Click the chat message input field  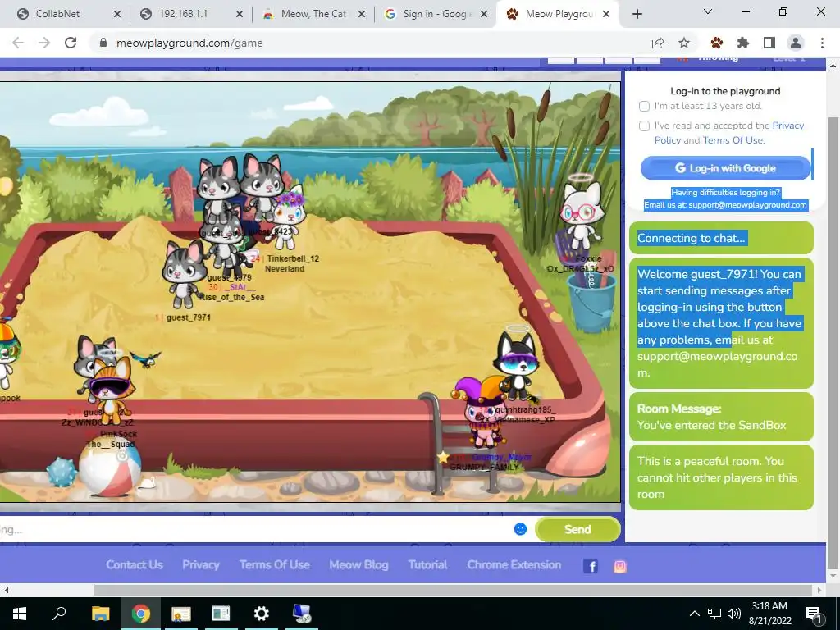pyautogui.click(x=254, y=529)
